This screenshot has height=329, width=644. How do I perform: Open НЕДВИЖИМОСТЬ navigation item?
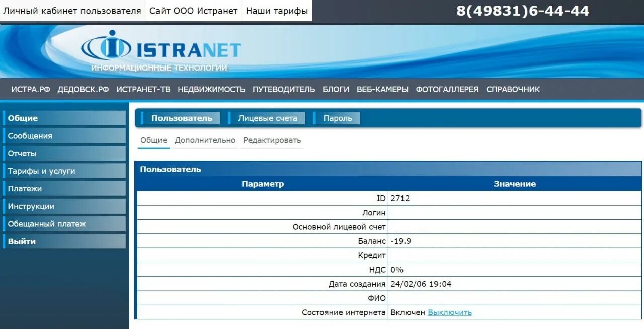tap(211, 90)
